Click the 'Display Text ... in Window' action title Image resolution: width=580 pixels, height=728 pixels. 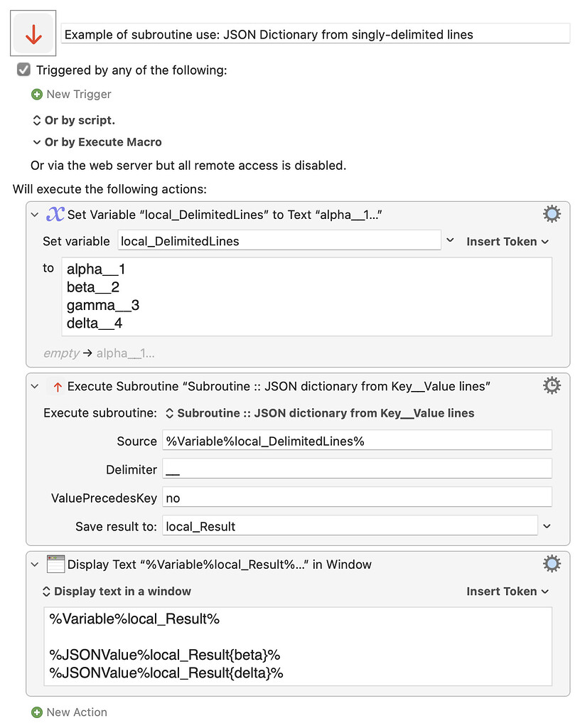click(x=220, y=564)
